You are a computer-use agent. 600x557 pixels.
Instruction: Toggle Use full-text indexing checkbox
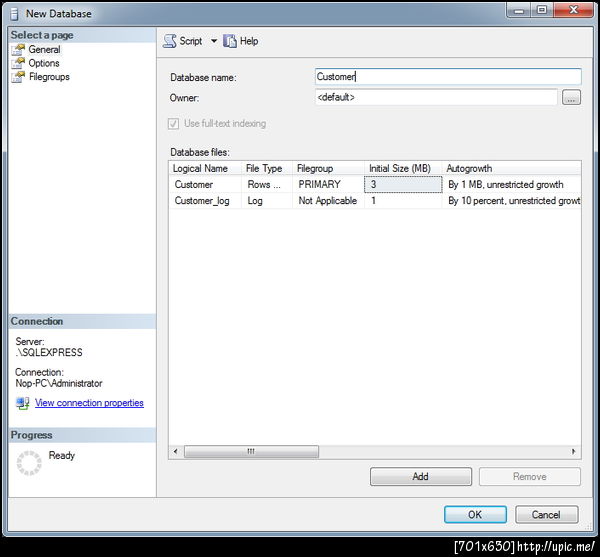(x=173, y=124)
